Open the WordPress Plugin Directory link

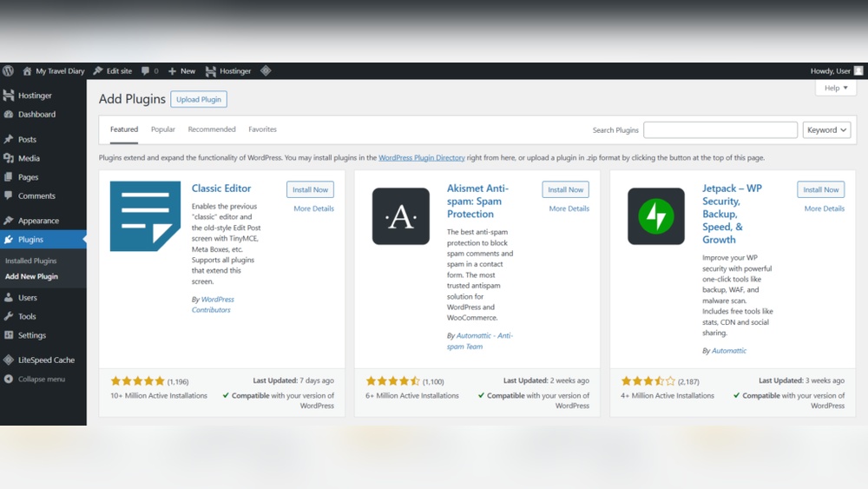(x=421, y=158)
